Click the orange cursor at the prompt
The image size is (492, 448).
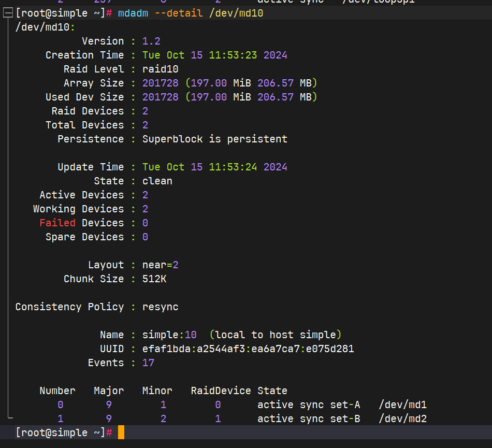click(121, 432)
